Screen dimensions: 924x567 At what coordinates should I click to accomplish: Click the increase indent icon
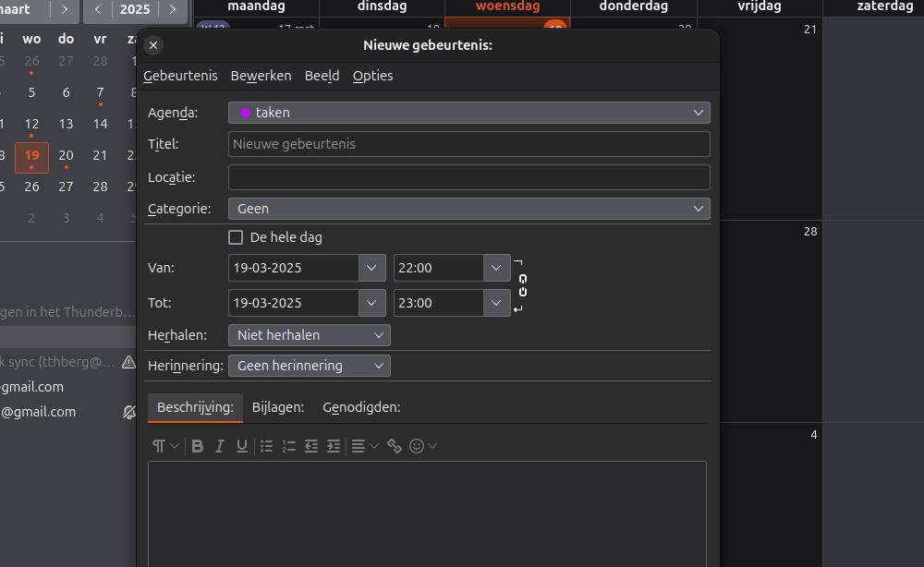click(x=334, y=446)
